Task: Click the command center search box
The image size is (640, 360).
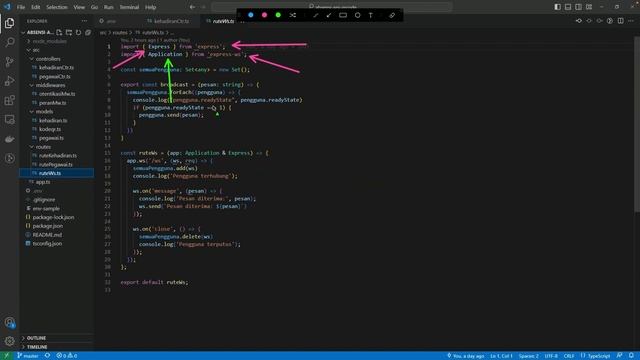Action: [x=332, y=7]
